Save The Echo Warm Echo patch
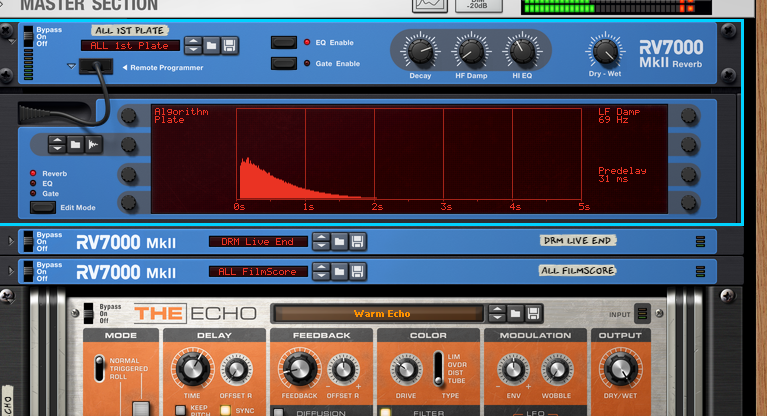Screen dimensions: 767x416 pos(533,313)
